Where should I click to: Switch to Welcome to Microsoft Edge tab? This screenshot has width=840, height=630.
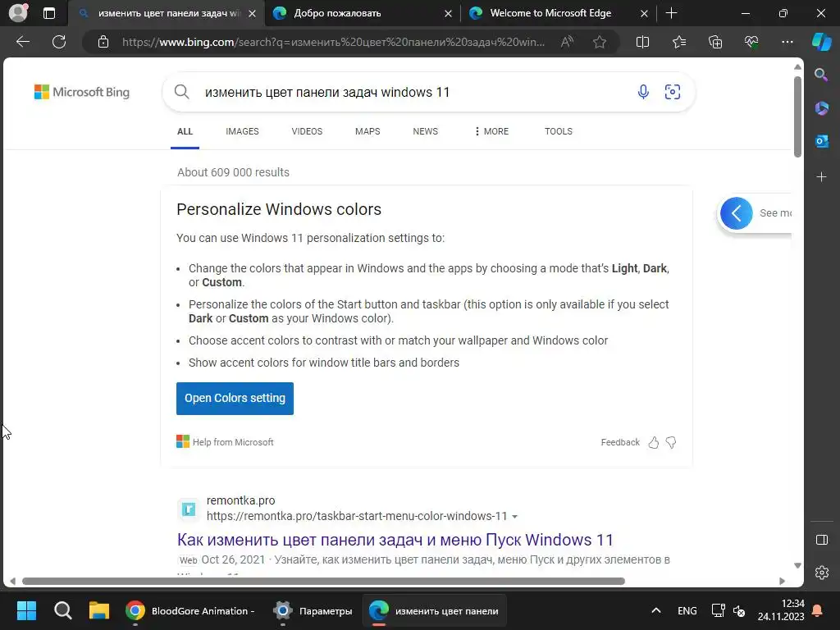tap(558, 13)
